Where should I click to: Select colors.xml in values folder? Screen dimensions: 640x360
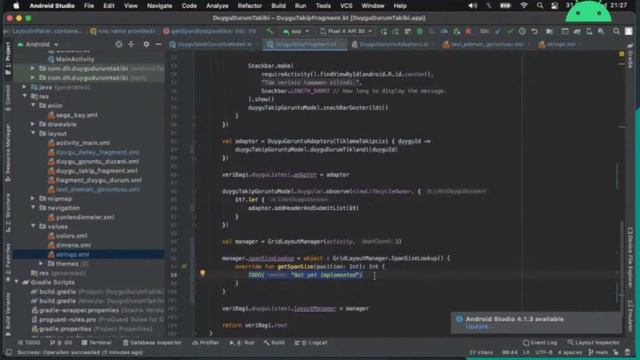click(x=67, y=236)
